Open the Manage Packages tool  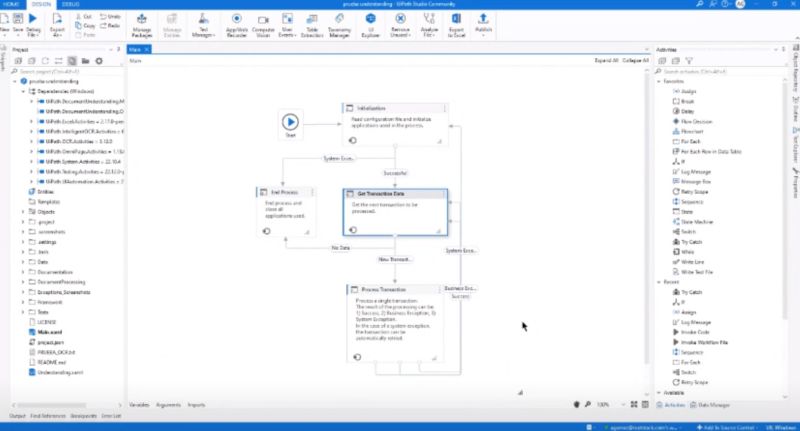pyautogui.click(x=141, y=25)
